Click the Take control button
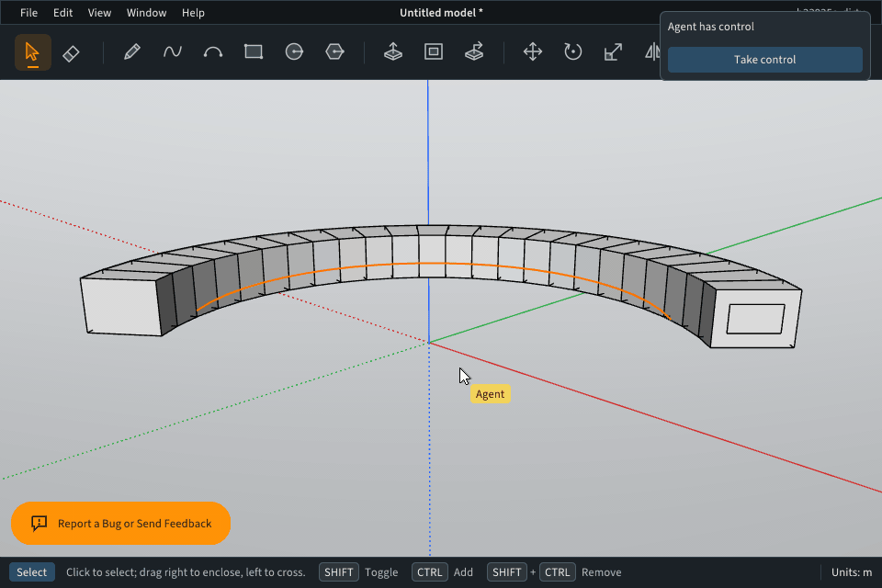Image resolution: width=882 pixels, height=588 pixels. (x=764, y=60)
